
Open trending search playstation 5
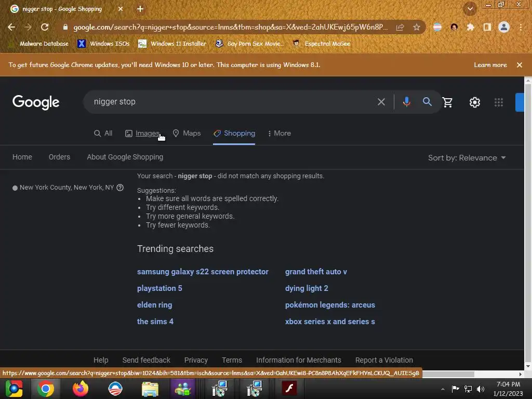(159, 288)
